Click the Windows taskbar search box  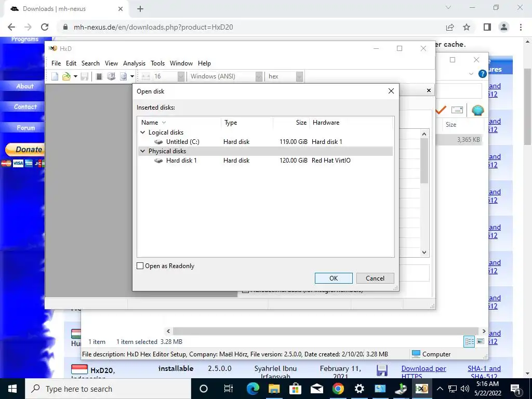(108, 389)
